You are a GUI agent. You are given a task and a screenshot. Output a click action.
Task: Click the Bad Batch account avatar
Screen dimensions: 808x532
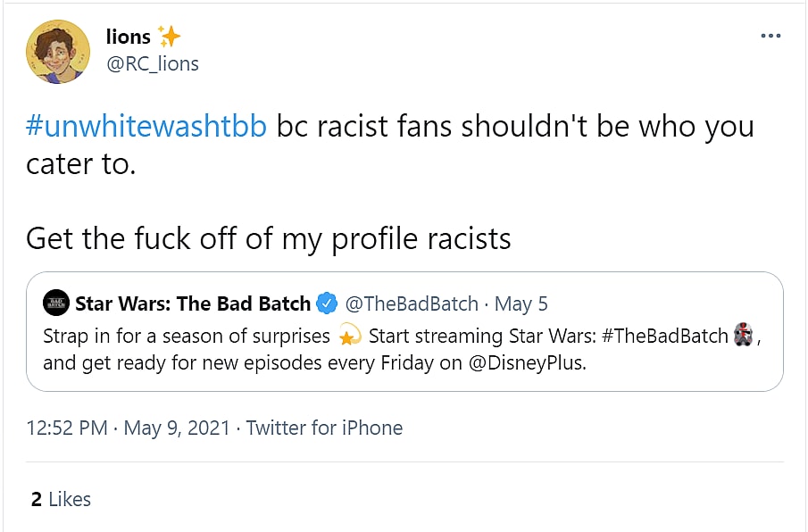click(55, 303)
